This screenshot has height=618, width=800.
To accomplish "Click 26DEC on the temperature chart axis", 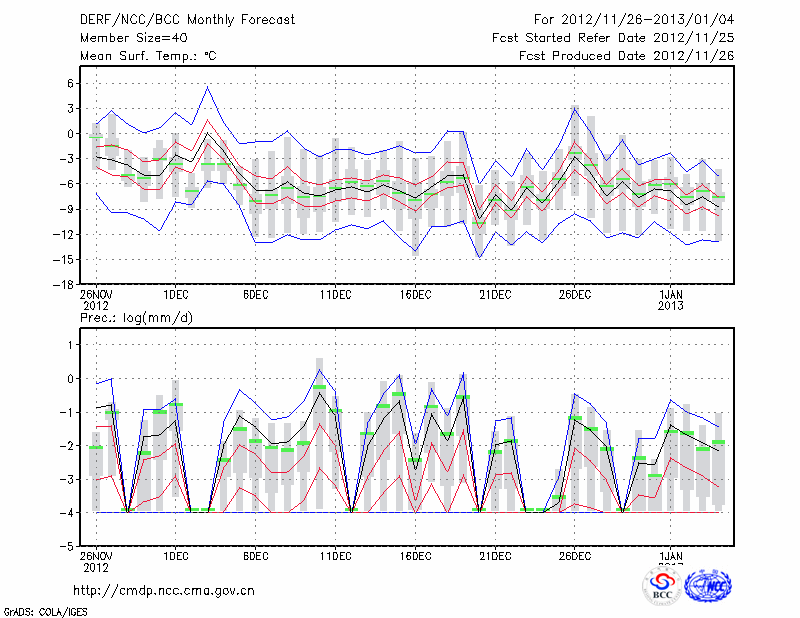I will click(x=575, y=294).
